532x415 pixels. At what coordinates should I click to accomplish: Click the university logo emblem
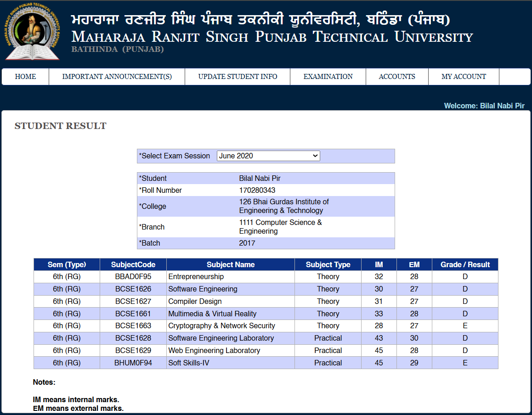(32, 31)
